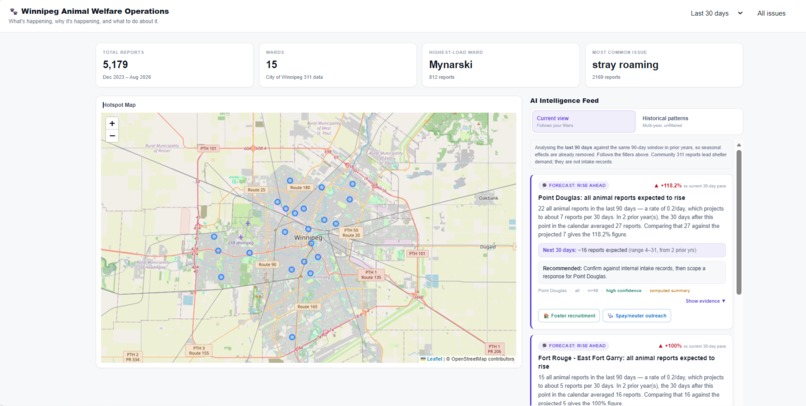Viewport: 806px width, 406px height.
Task: Select the Wards 15 summary card
Action: pos(338,65)
